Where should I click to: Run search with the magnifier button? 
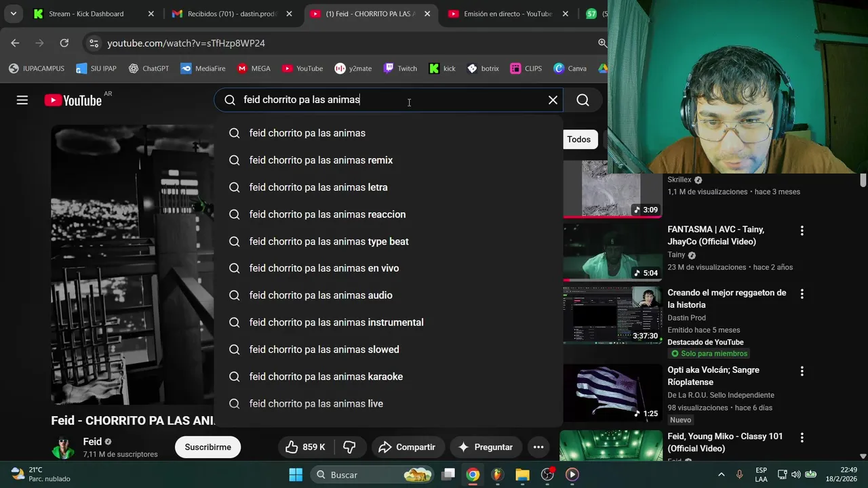(583, 100)
